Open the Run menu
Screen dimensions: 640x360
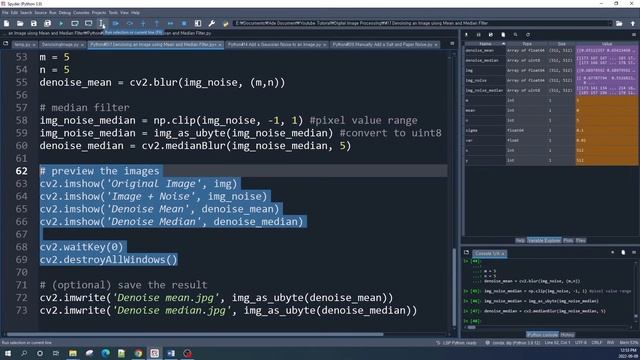pyautogui.click(x=53, y=13)
